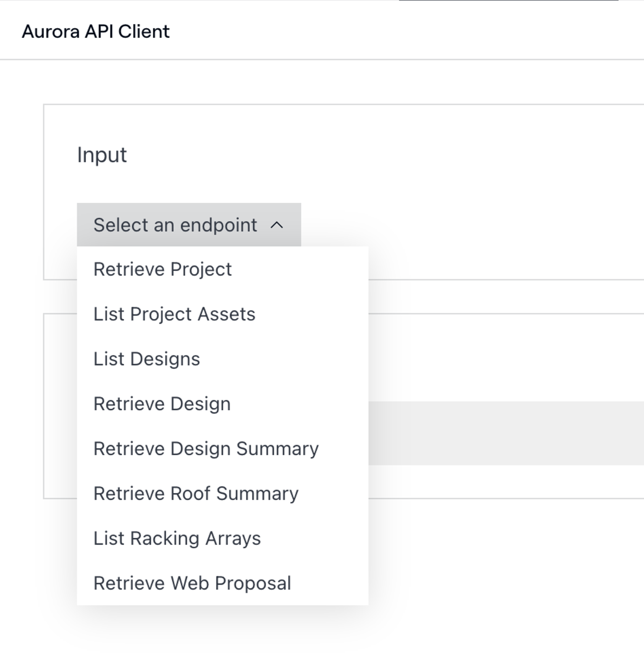Pick "List Racking Arrays" in the dropdown

pos(177,538)
